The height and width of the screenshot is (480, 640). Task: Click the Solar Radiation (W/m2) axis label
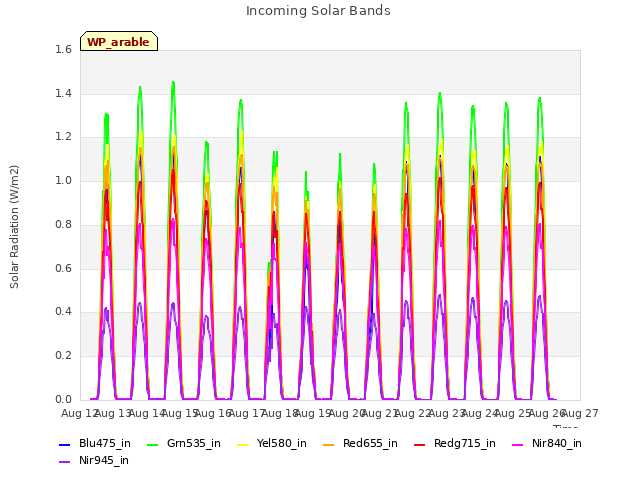[14, 227]
